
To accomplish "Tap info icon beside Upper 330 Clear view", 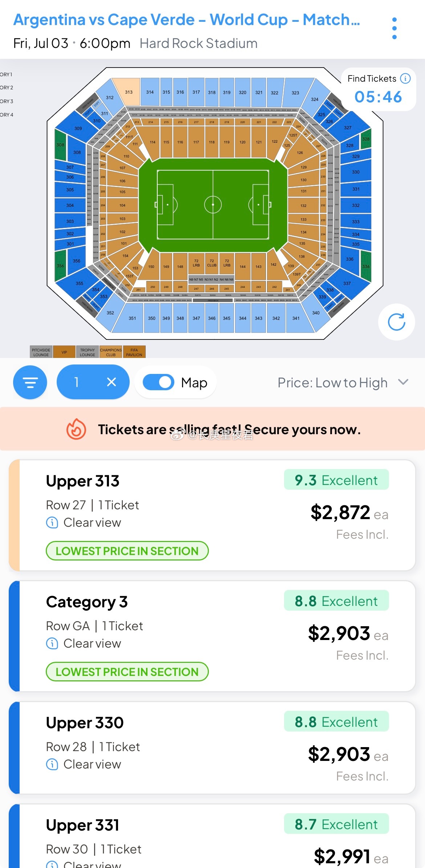I will click(x=52, y=765).
